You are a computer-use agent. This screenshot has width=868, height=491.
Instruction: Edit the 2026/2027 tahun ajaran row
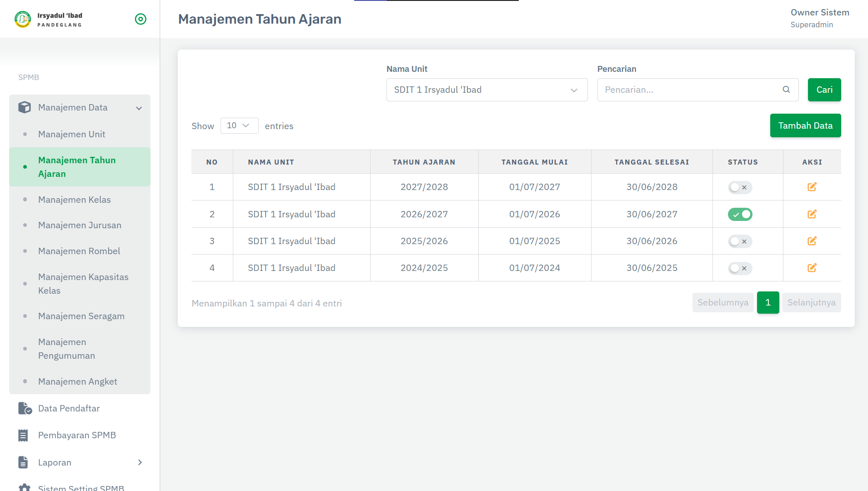[812, 214]
